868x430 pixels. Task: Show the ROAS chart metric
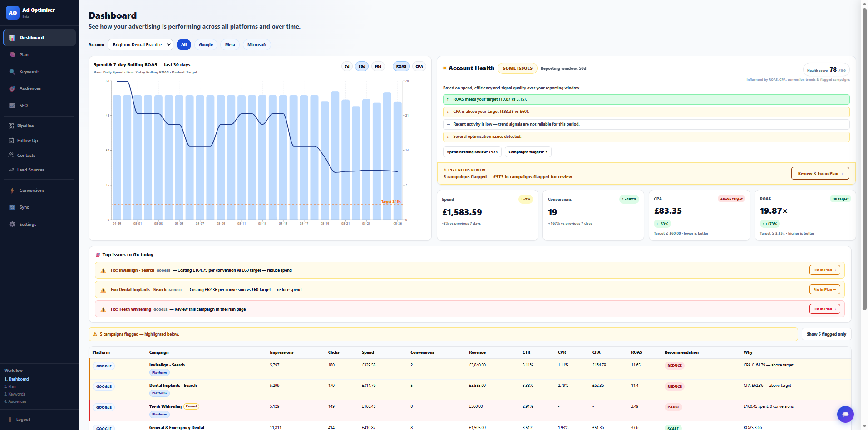coord(401,66)
